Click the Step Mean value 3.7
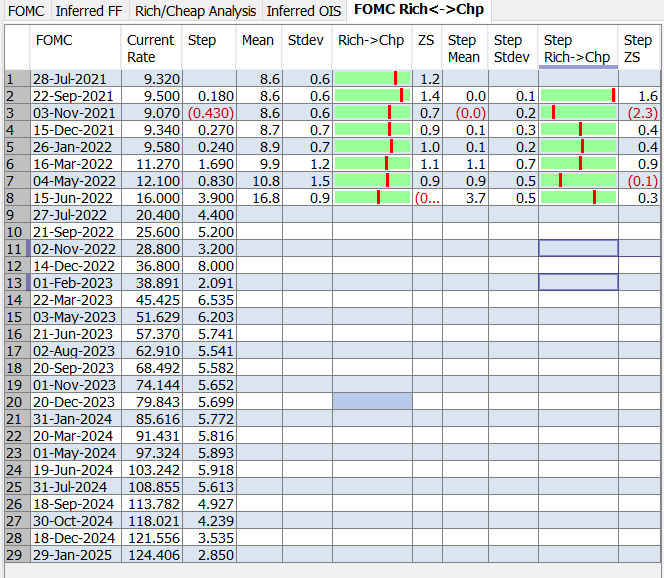The width and height of the screenshot is (664, 578). click(x=465, y=198)
